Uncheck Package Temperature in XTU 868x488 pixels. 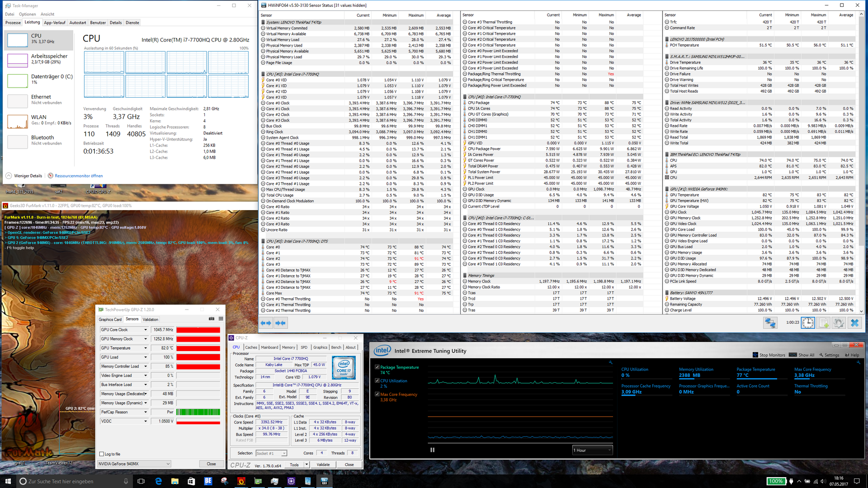point(377,367)
